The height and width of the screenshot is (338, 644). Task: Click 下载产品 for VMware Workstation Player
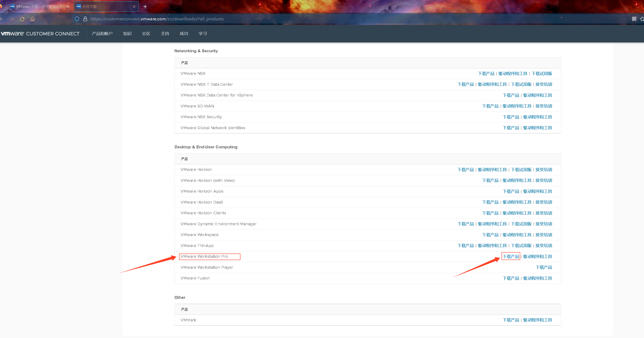544,267
